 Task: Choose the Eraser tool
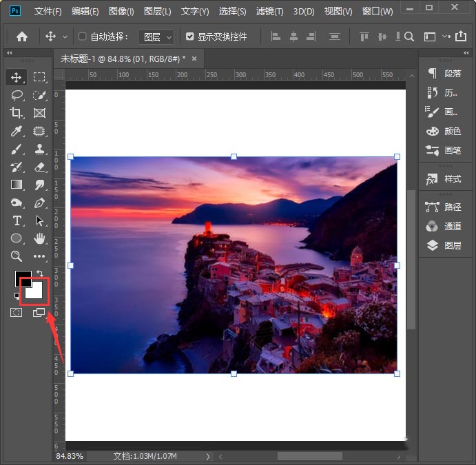39,167
